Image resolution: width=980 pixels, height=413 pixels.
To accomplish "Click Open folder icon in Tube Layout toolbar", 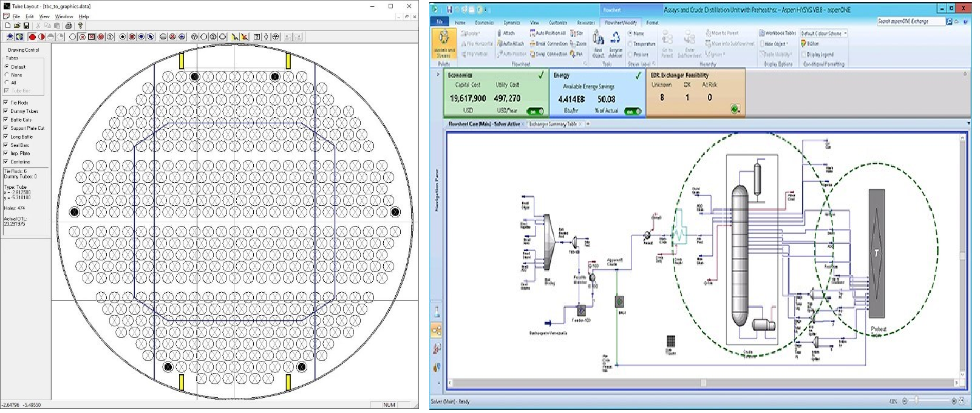I will [x=17, y=26].
